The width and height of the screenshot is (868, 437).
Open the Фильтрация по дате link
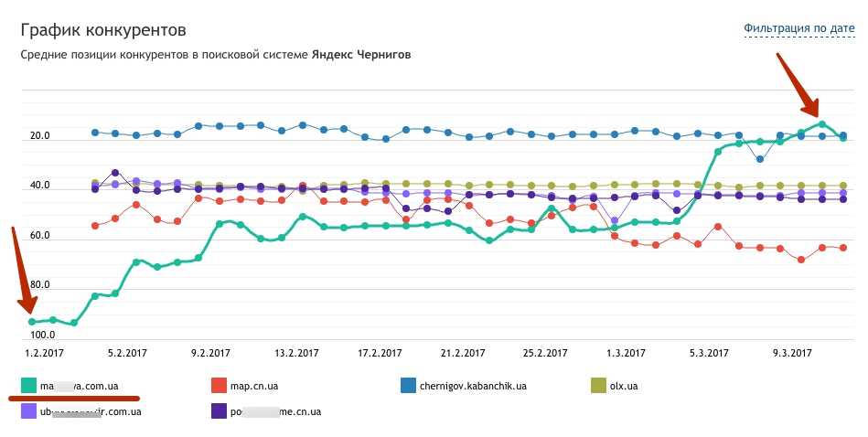tap(798, 28)
